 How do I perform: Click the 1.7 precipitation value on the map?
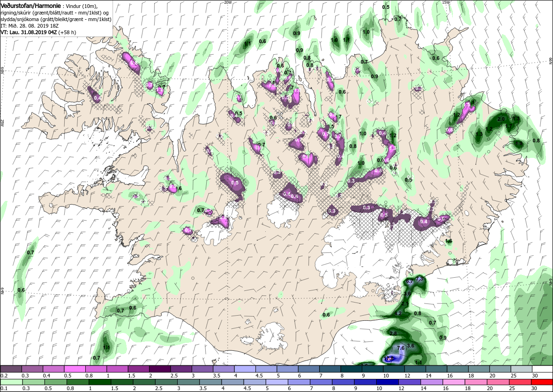pyautogui.click(x=508, y=126)
